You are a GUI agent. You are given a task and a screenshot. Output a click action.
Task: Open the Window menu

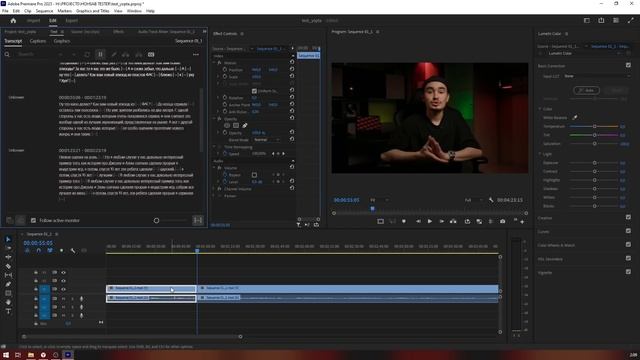134,11
